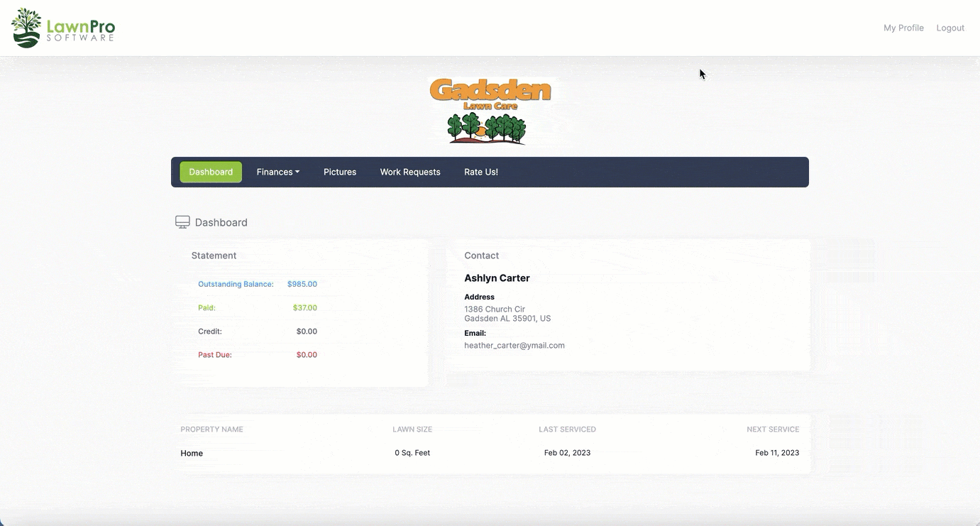Open the Rate Us! tab
The width and height of the screenshot is (980, 526).
pyautogui.click(x=481, y=172)
